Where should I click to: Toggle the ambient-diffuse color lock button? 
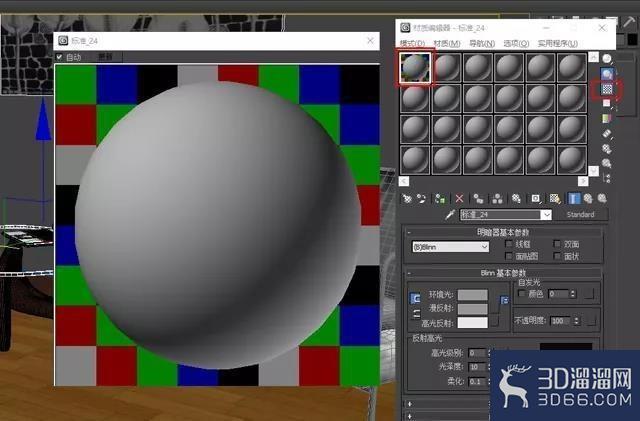click(415, 298)
